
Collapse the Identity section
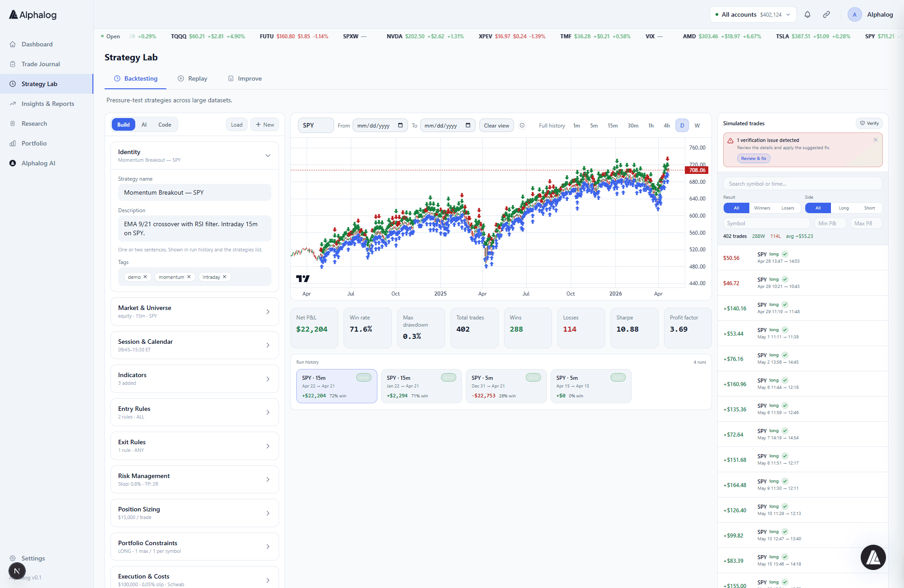coord(195,155)
